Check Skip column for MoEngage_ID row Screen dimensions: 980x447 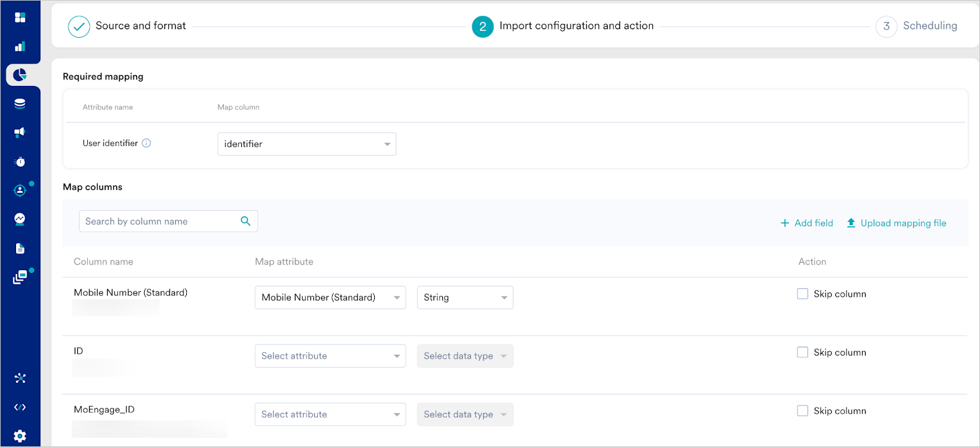click(x=803, y=411)
